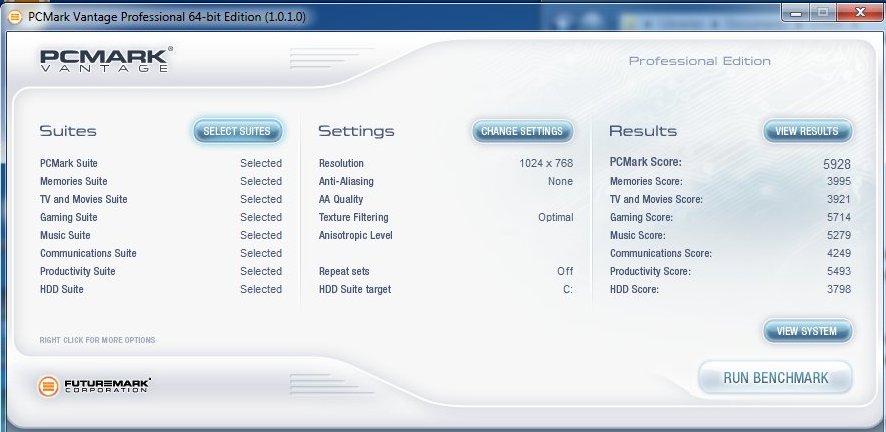886x432 pixels.
Task: Click the Texture Filtering label
Action: tap(354, 217)
